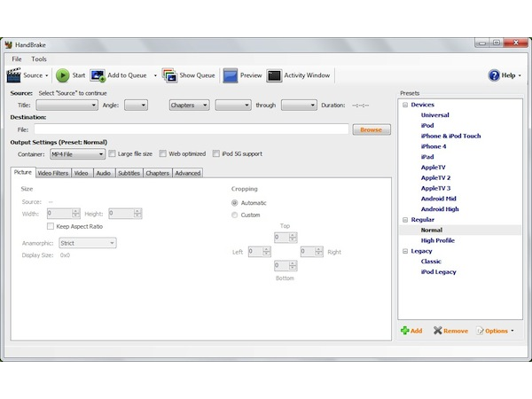532x399 pixels.
Task: Click the Preview screen icon
Action: click(230, 75)
